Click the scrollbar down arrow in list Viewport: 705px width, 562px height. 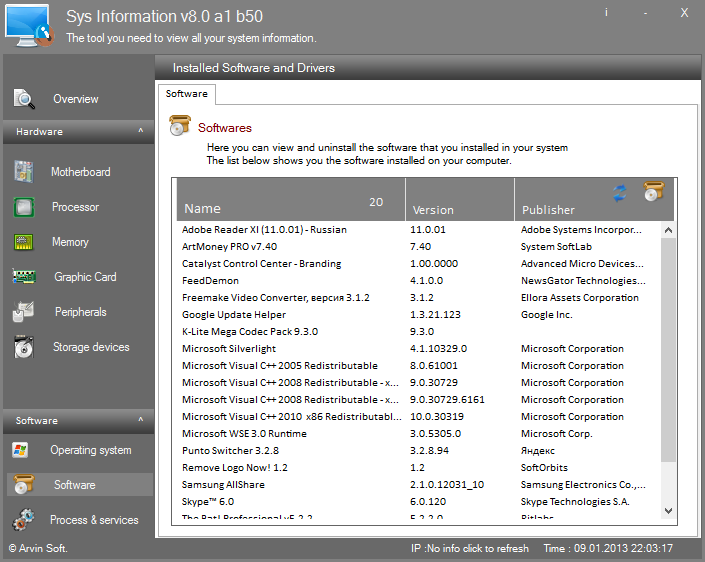pos(668,511)
